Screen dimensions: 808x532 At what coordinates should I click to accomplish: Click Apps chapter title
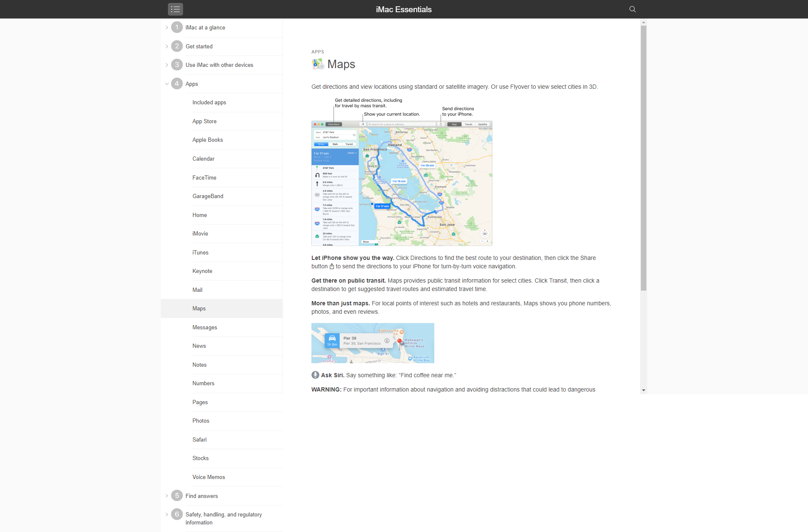191,84
